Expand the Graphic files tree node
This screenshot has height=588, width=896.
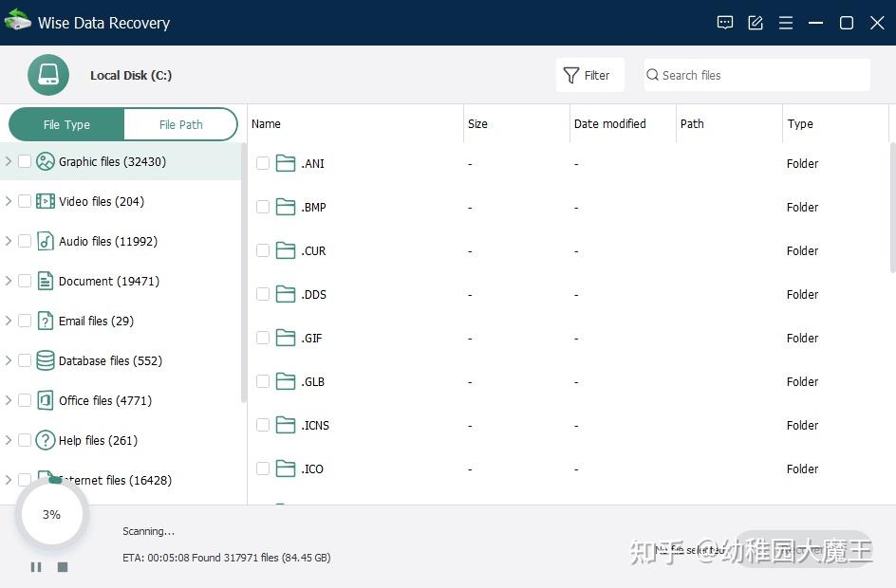pyautogui.click(x=8, y=161)
